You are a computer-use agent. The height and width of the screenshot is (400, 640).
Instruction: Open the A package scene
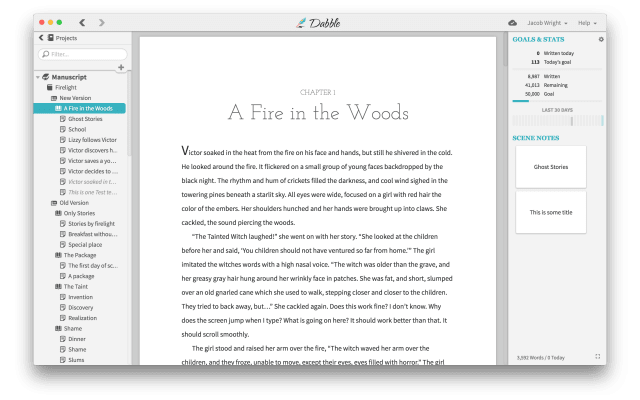pyautogui.click(x=81, y=276)
